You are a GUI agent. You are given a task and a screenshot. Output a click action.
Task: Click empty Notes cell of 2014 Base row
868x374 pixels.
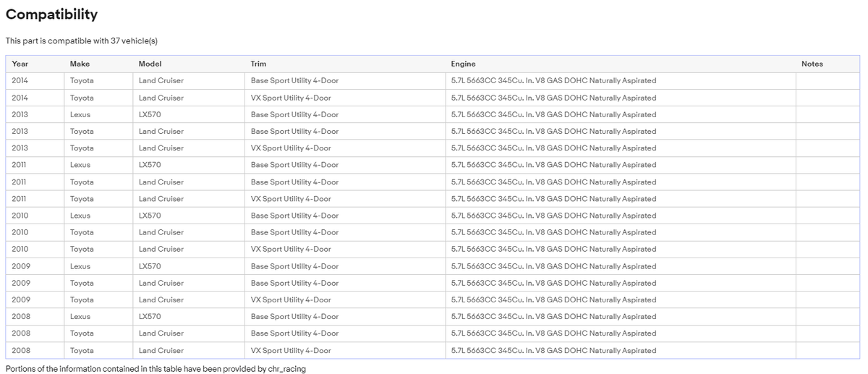pos(828,81)
